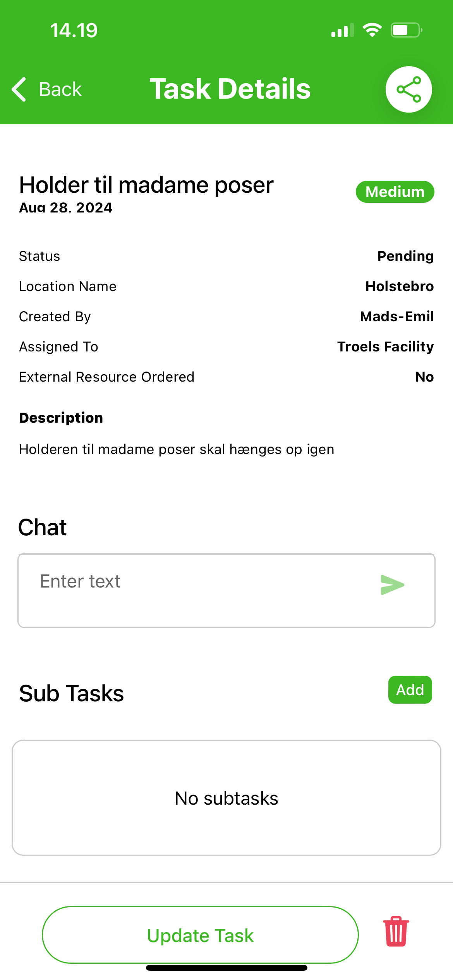
Task: Tap the Troels Facility assignee
Action: click(x=385, y=347)
